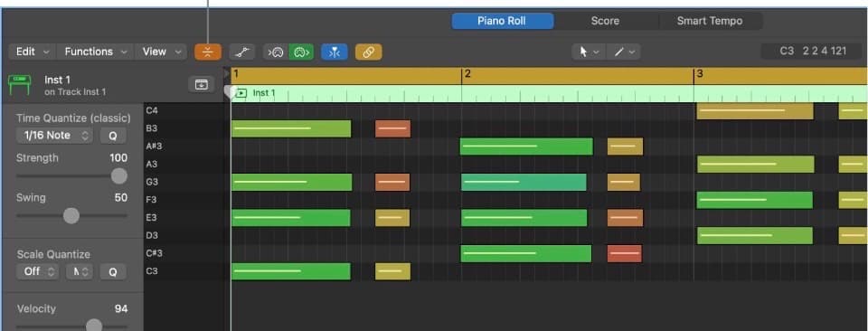Open the View menu
Screen dimensions: 868x331
point(161,52)
